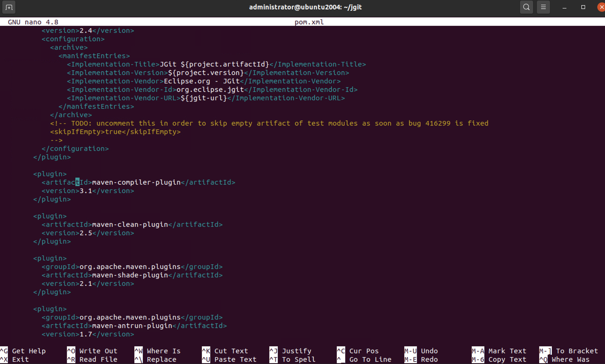Viewport: 605px width, 364px height.
Task: Click maven-shade-plugin artifactId text
Action: coord(130,275)
